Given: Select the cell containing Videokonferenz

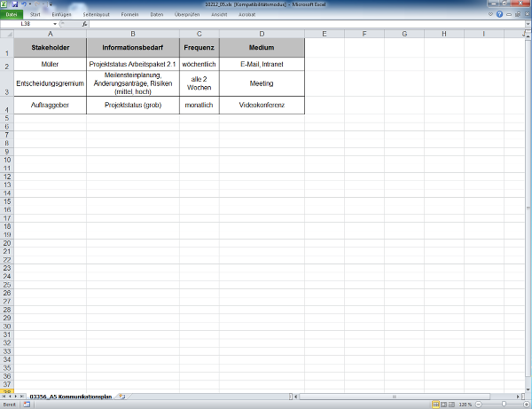Looking at the screenshot, I should point(262,104).
